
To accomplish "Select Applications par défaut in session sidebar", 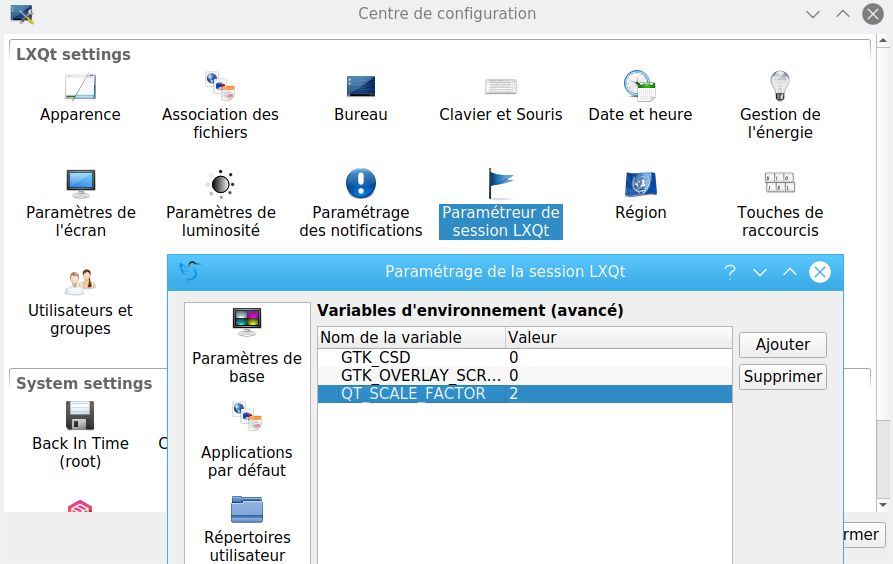I will coord(247,440).
